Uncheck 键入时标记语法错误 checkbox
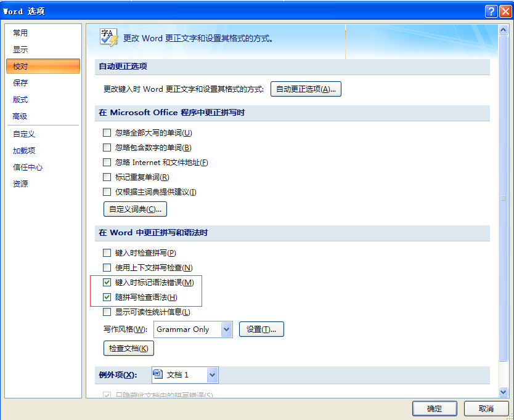The height and width of the screenshot is (420, 514). 107,283
